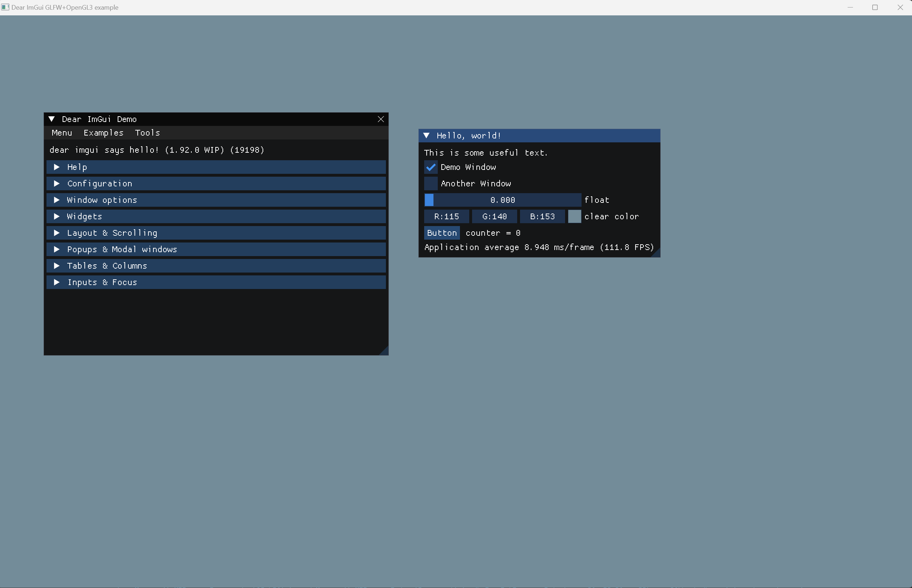Screen dimensions: 912x588
Task: Uncheck the Demo Window checkbox
Action: (x=431, y=167)
